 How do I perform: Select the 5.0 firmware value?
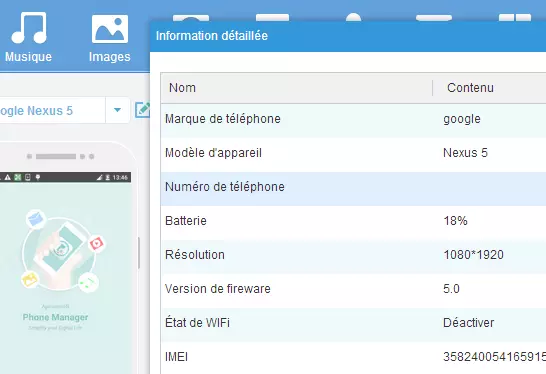pyautogui.click(x=451, y=289)
